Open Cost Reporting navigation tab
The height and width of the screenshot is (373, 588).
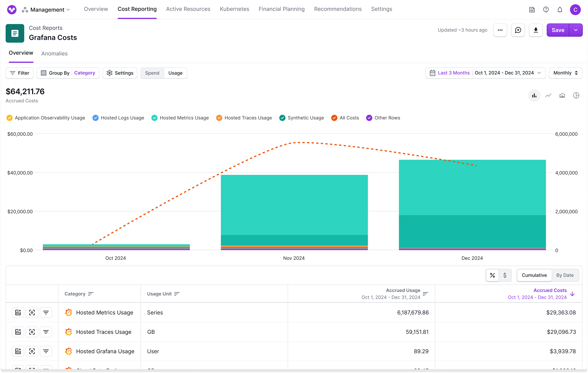coord(137,9)
